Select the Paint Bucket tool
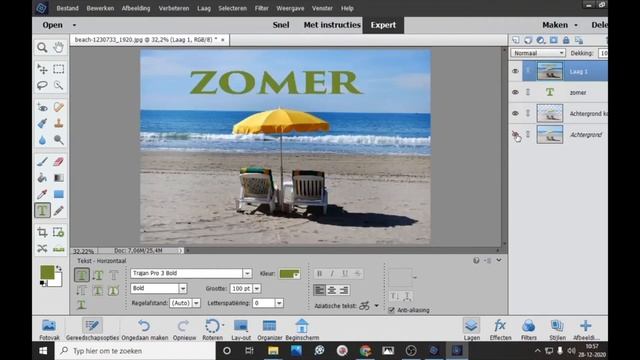The height and width of the screenshot is (360, 640). click(x=42, y=178)
